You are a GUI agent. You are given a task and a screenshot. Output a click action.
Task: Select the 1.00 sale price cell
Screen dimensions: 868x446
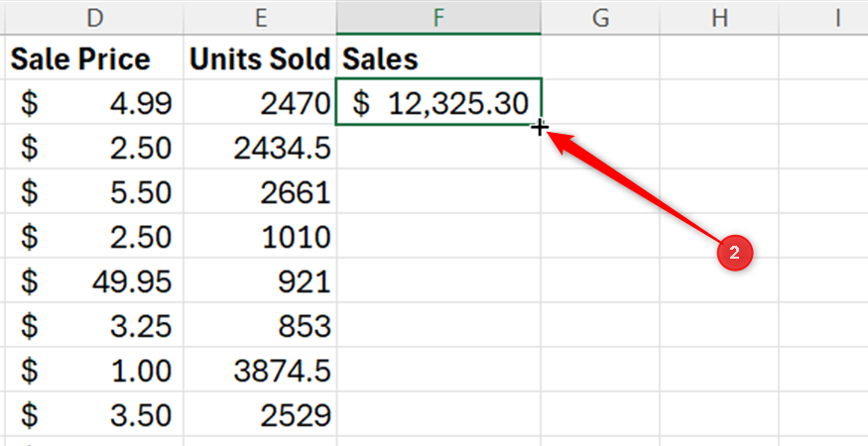(x=94, y=370)
